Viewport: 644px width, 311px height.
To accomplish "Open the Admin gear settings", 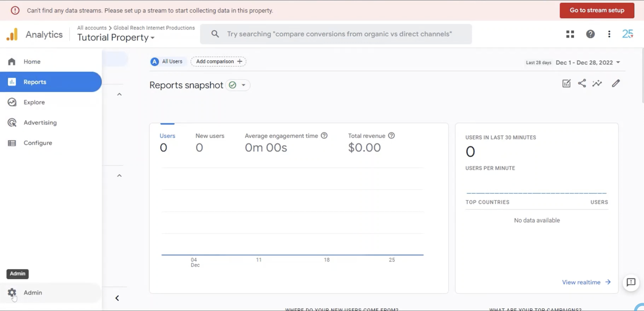I will tap(12, 293).
